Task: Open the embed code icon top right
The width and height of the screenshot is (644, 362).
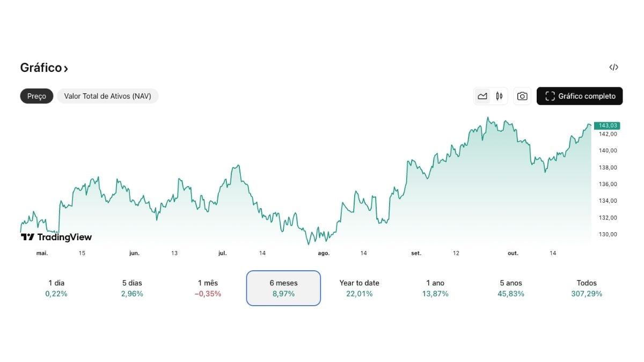Action: (x=613, y=68)
